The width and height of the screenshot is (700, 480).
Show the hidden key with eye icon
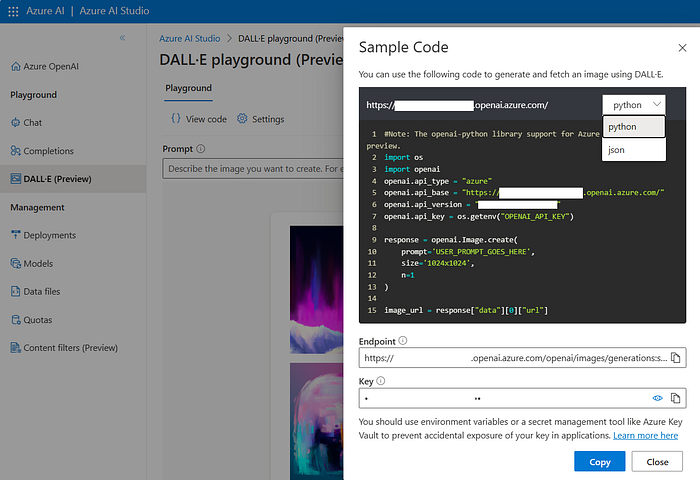(658, 398)
